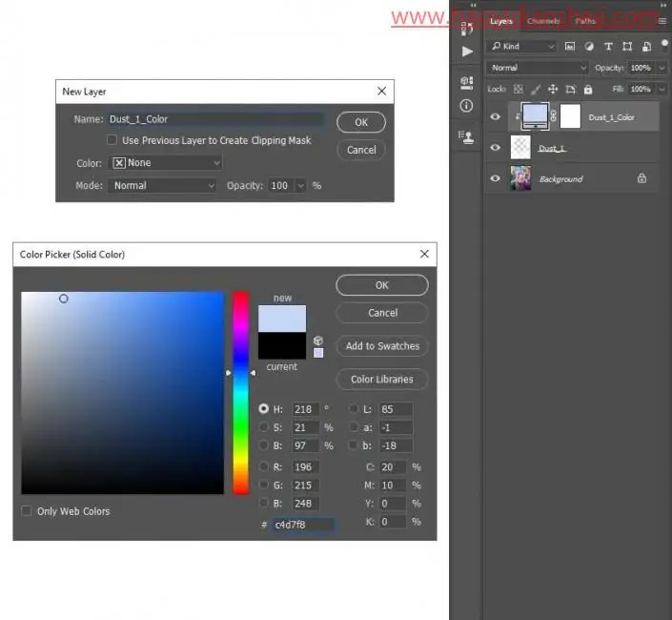672x620 pixels.
Task: Hide the Dust_1_Color layer
Action: (x=495, y=116)
